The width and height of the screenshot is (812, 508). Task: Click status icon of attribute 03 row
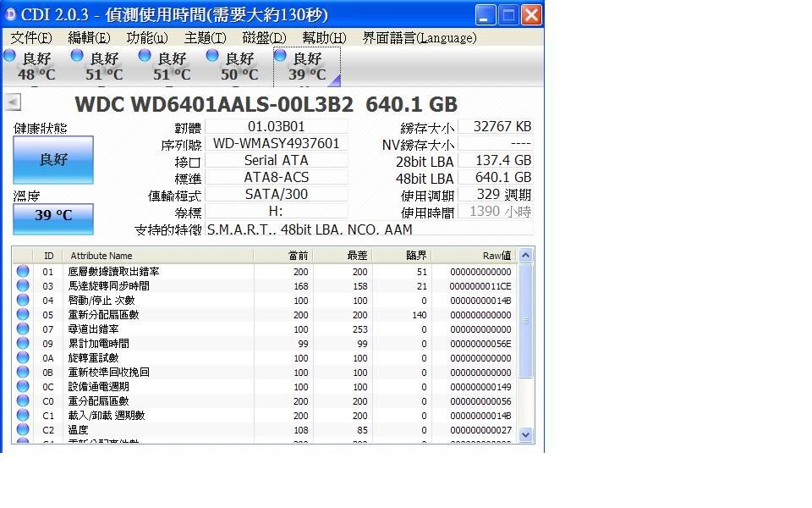23,285
